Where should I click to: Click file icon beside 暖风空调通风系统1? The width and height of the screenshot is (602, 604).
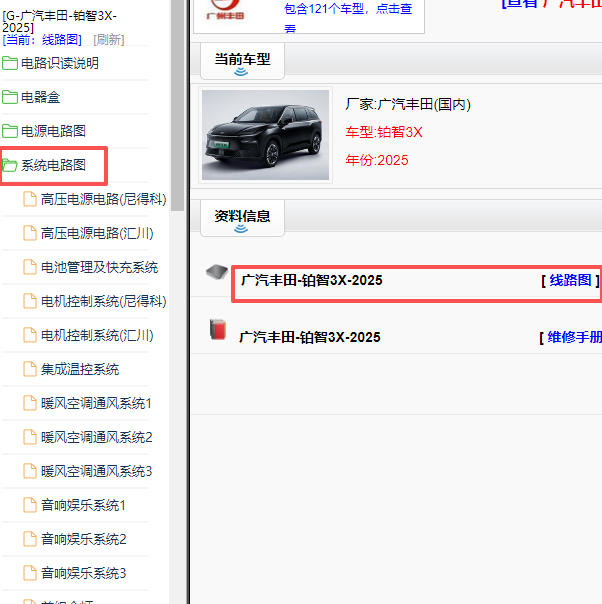point(30,403)
